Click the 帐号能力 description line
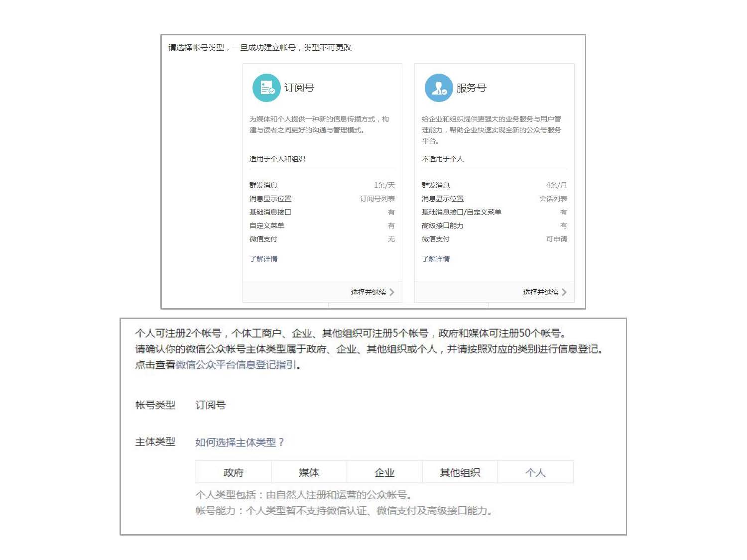Viewport: 747px width, 560px height. click(x=344, y=511)
